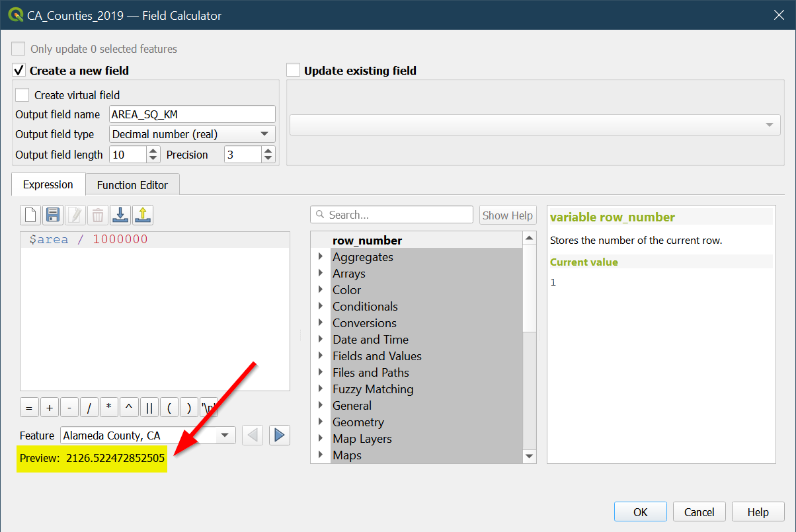Screen dimensions: 796x532
Task: Insert the division operator button
Action: point(89,408)
